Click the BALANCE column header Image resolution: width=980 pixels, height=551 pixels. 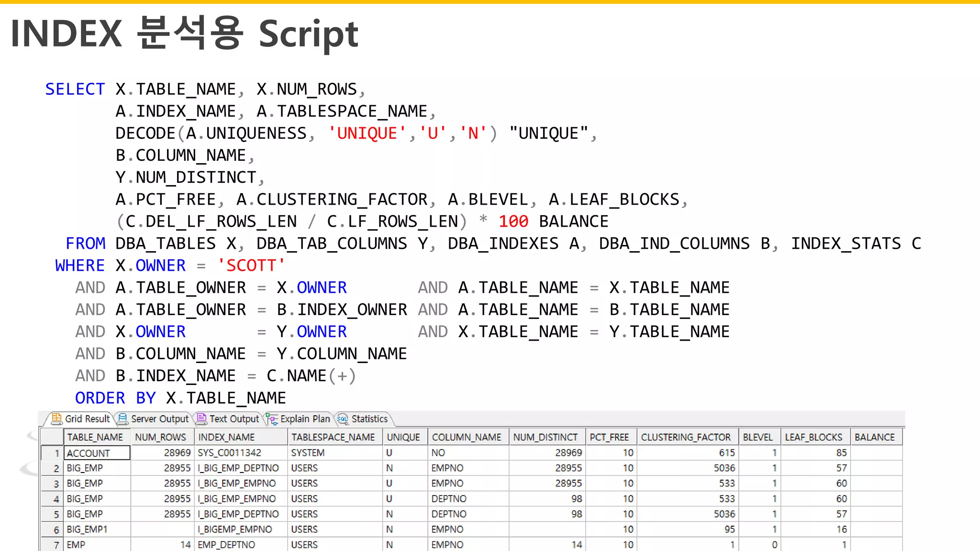[x=876, y=437]
